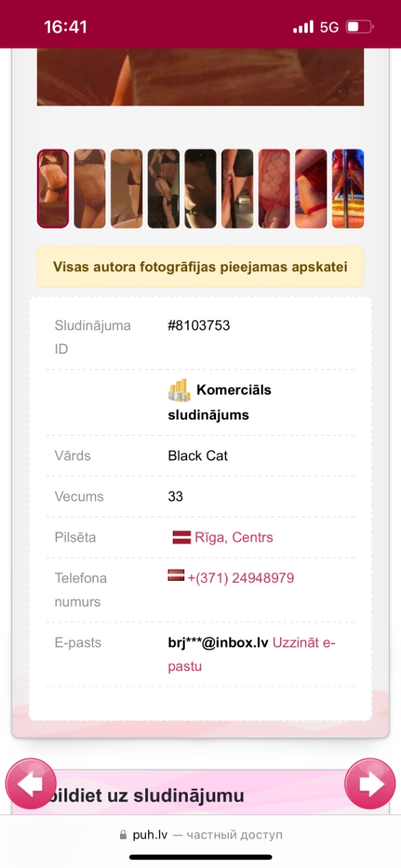Tap the large main photo at top
This screenshot has height=868, width=401.
click(200, 77)
